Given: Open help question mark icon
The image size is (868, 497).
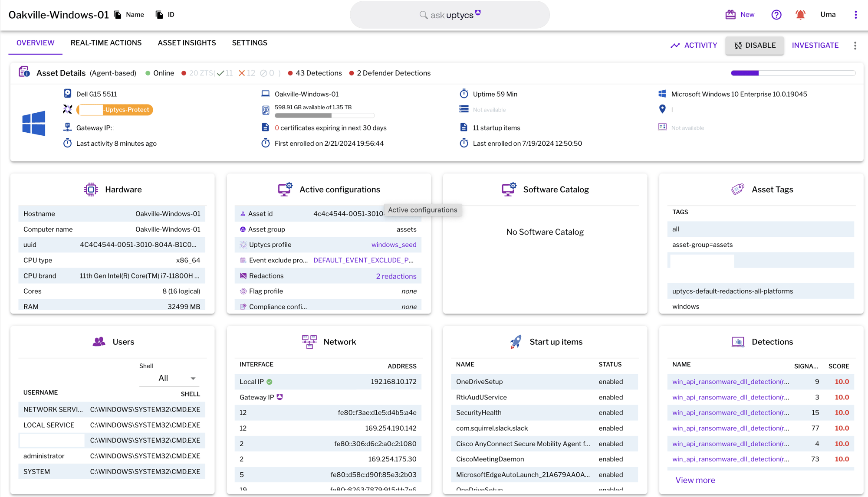Looking at the screenshot, I should coord(776,15).
